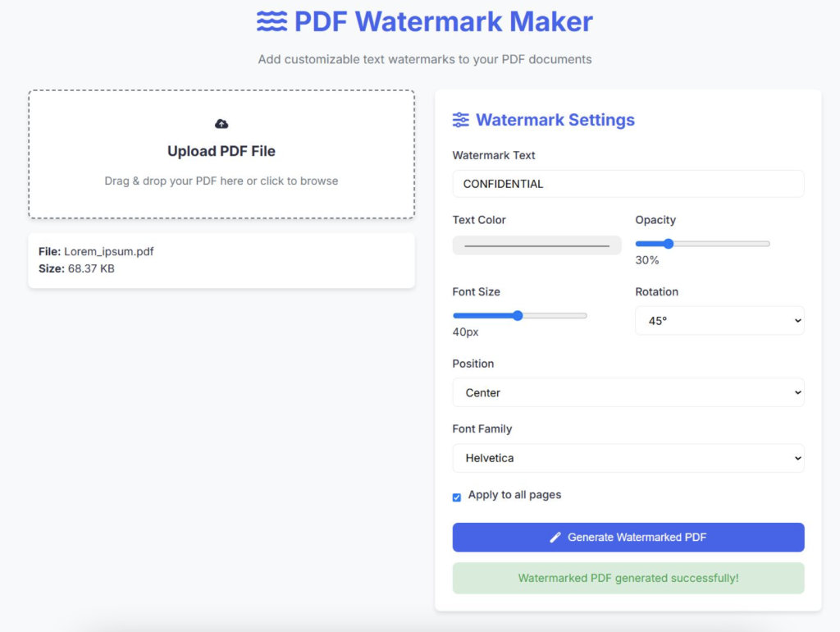Open the Position dropdown showing Center
840x632 pixels.
[x=628, y=392]
